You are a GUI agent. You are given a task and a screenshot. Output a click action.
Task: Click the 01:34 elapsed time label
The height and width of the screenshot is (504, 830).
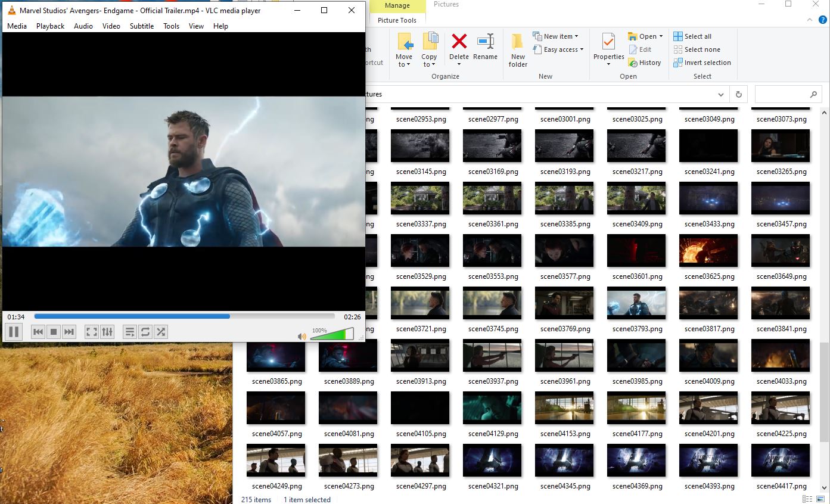point(16,317)
